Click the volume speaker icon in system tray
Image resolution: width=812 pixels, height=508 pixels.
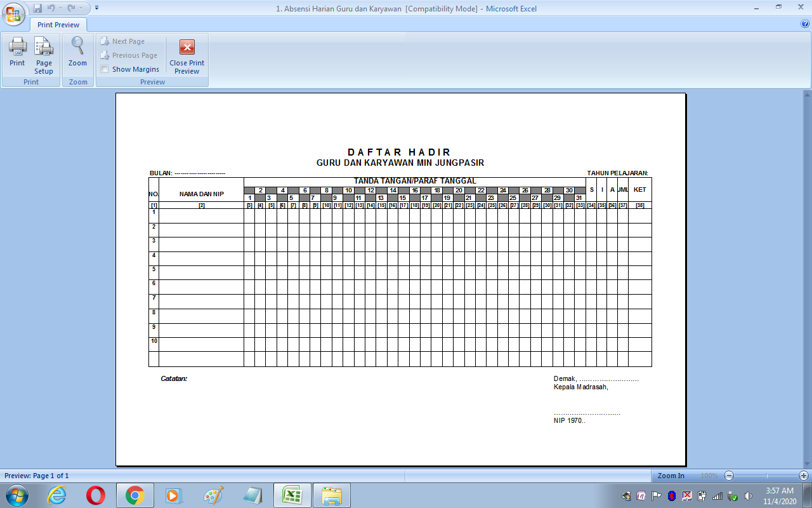(x=748, y=496)
